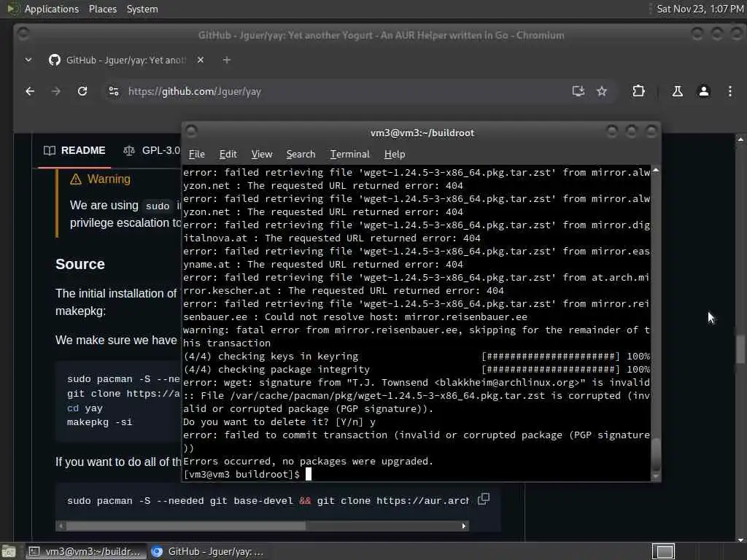Go back in Chromium
Viewport: 747px width, 560px height.
coord(30,91)
